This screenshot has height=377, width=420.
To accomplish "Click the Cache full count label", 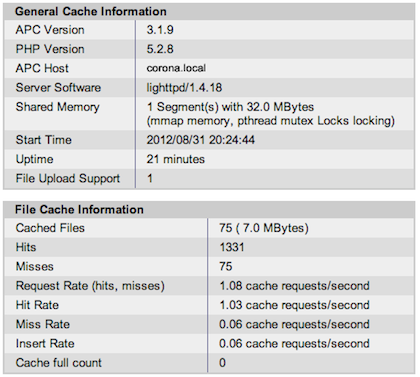I will click(59, 363).
